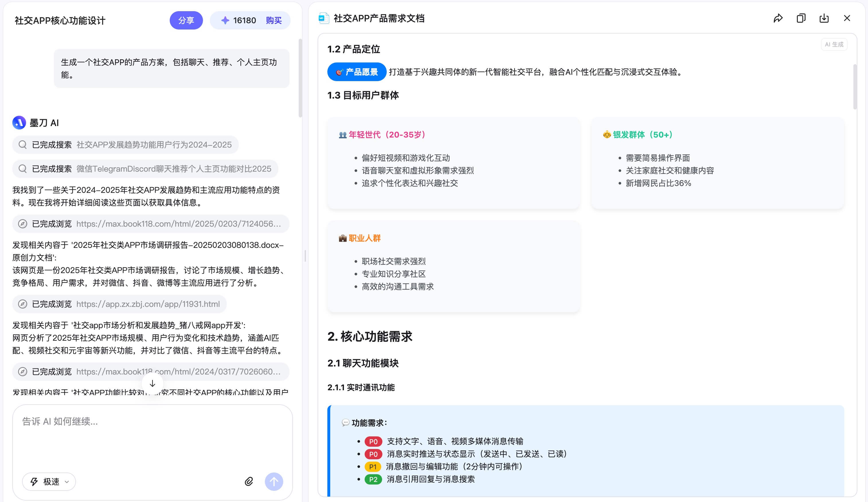Send message with the up-arrow icon

coord(273,481)
